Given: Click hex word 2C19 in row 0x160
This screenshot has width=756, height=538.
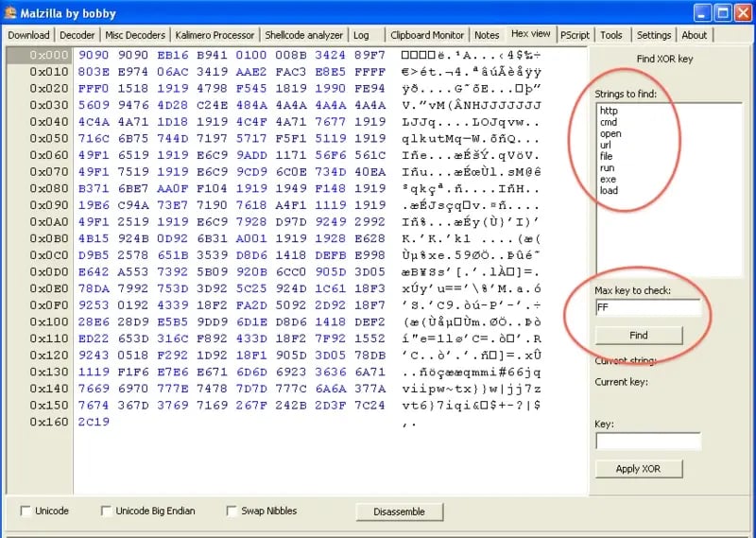Looking at the screenshot, I should point(94,422).
